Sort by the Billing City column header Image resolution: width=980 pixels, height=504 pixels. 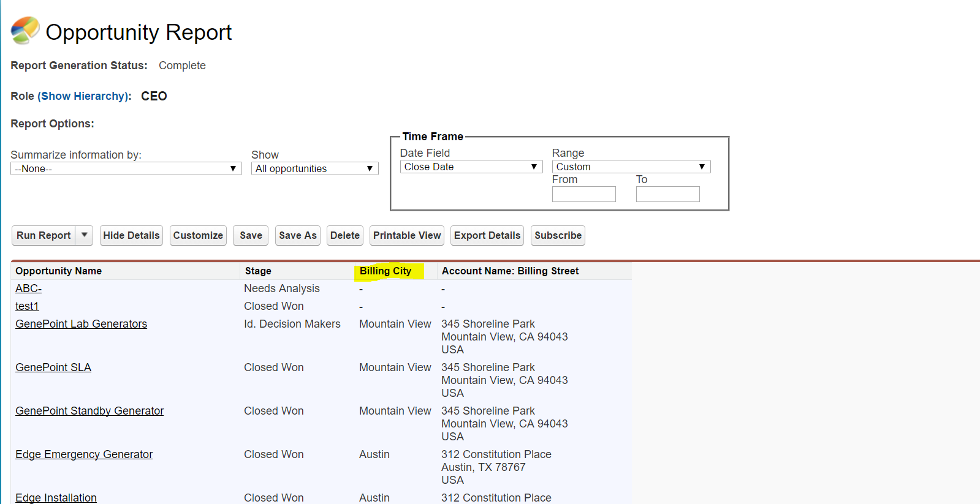386,271
